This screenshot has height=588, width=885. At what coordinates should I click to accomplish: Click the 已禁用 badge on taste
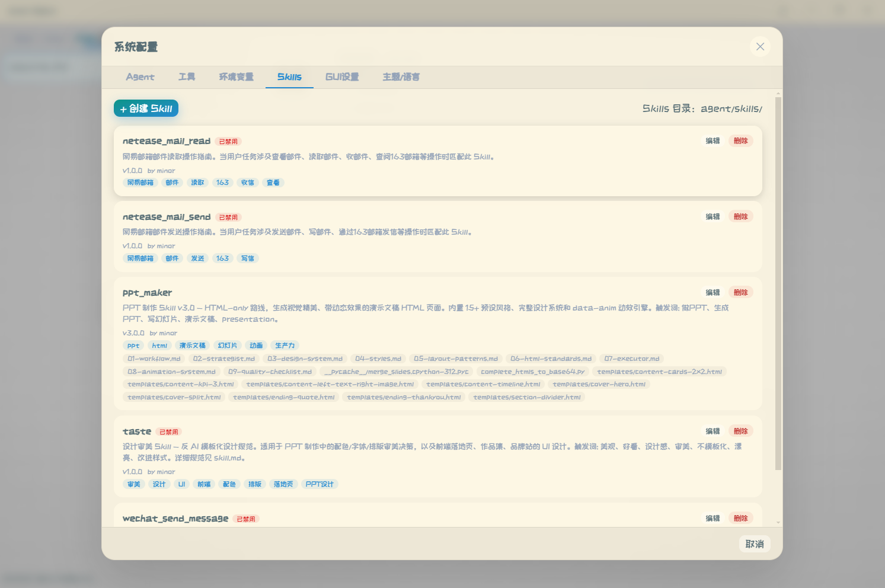click(168, 432)
